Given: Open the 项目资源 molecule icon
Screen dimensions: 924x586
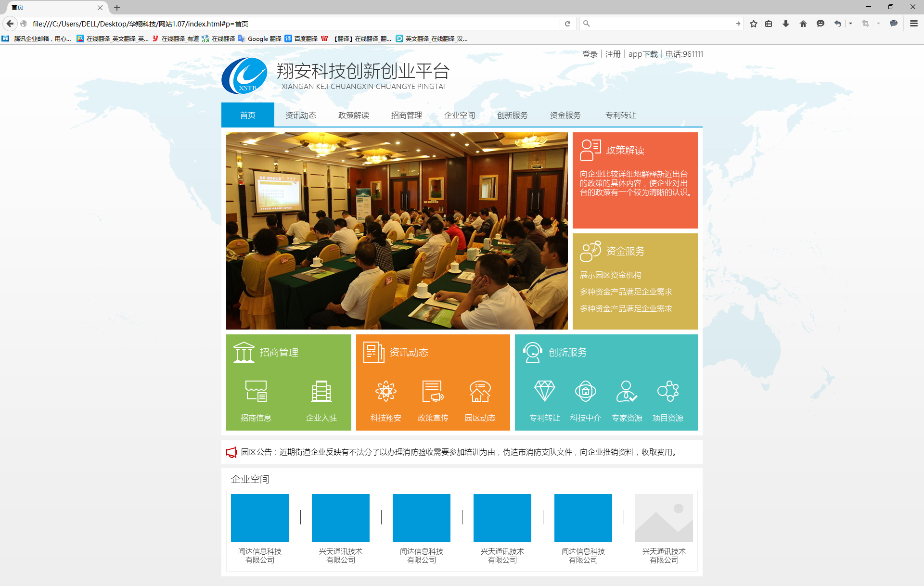Looking at the screenshot, I should coord(667,391).
